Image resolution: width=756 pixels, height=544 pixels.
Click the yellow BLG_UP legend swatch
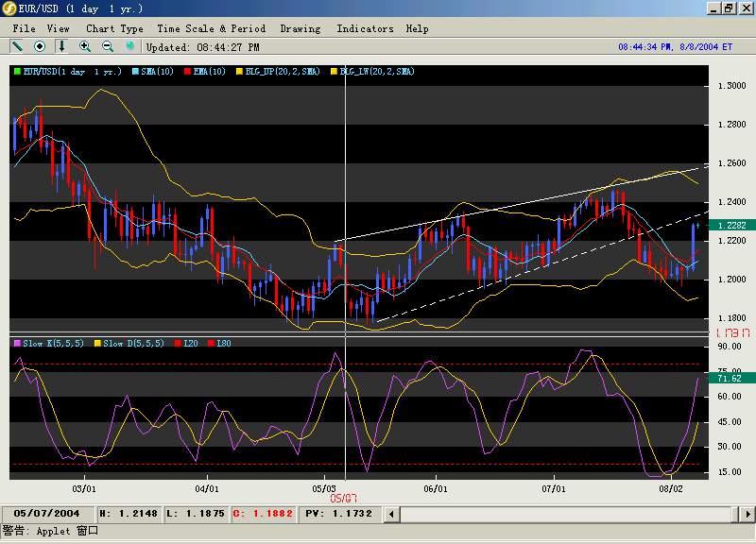pos(239,72)
